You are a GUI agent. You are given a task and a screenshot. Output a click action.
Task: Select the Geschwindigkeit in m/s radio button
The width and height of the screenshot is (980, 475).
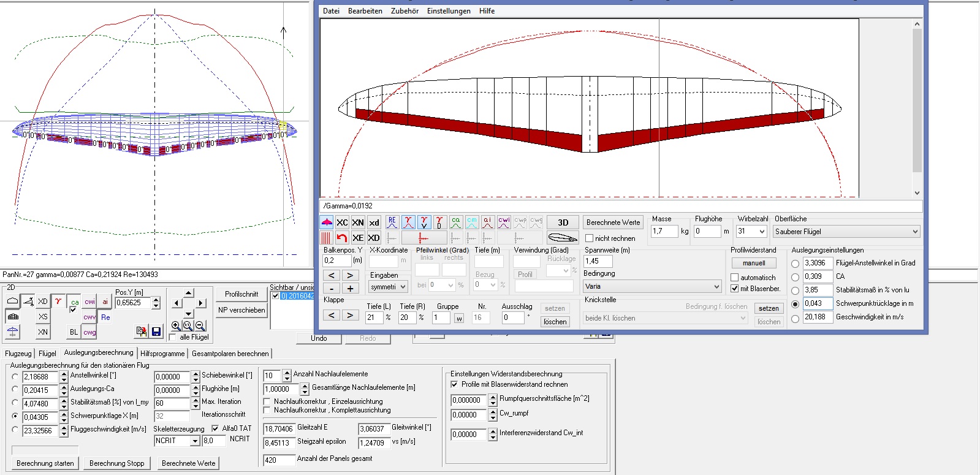tap(795, 318)
